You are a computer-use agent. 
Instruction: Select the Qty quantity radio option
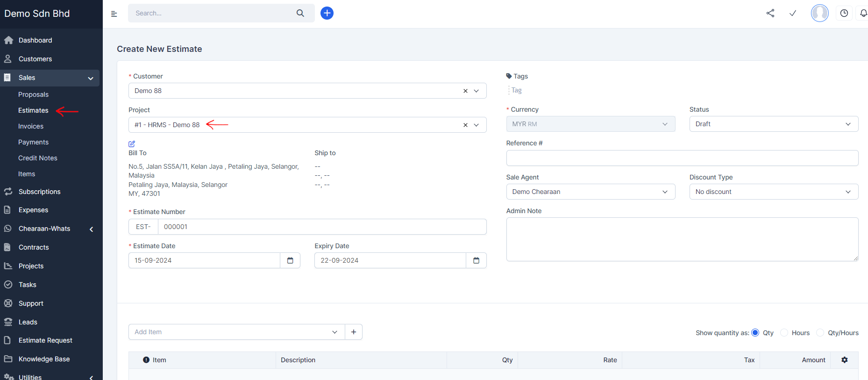coord(755,333)
